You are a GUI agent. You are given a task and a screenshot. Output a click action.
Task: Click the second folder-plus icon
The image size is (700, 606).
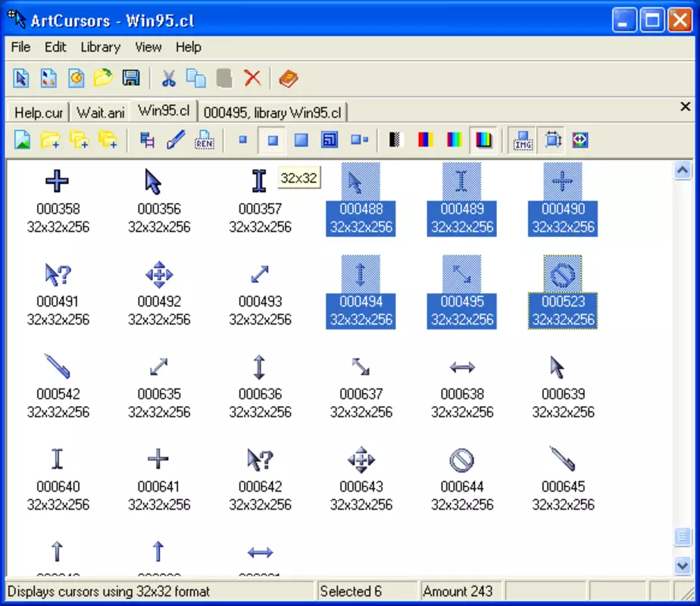point(79,140)
